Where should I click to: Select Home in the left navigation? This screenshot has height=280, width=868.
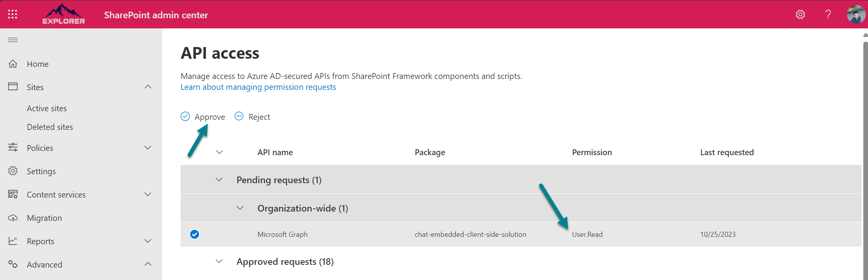pos(37,64)
